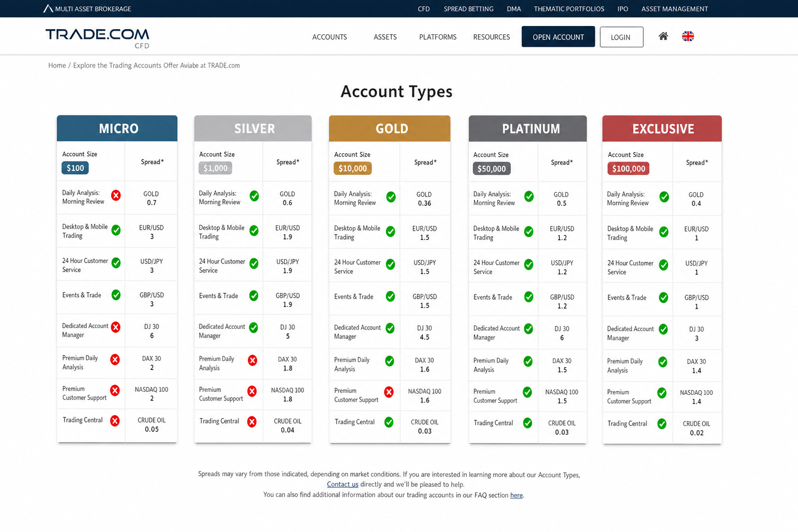Click the PLATINUM account header
798x532 pixels.
(528, 128)
